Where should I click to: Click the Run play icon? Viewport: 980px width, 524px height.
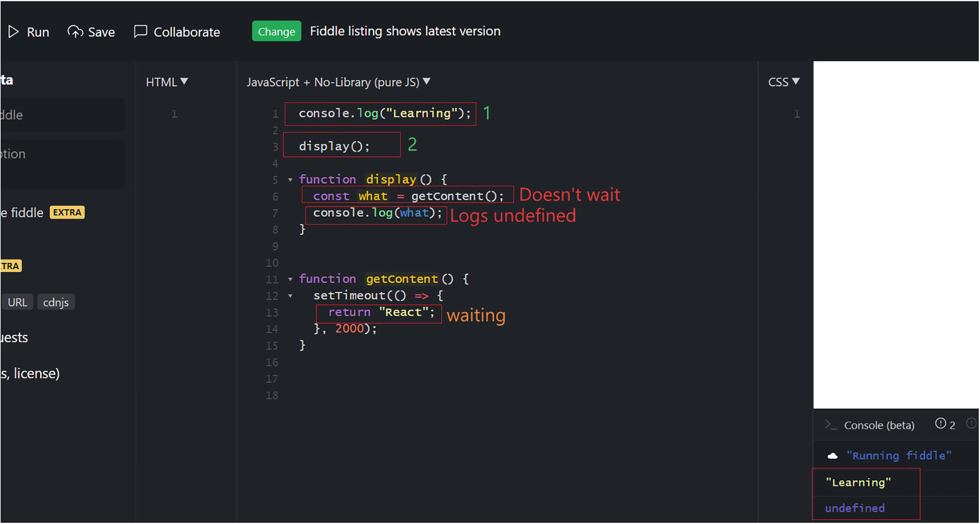click(14, 32)
